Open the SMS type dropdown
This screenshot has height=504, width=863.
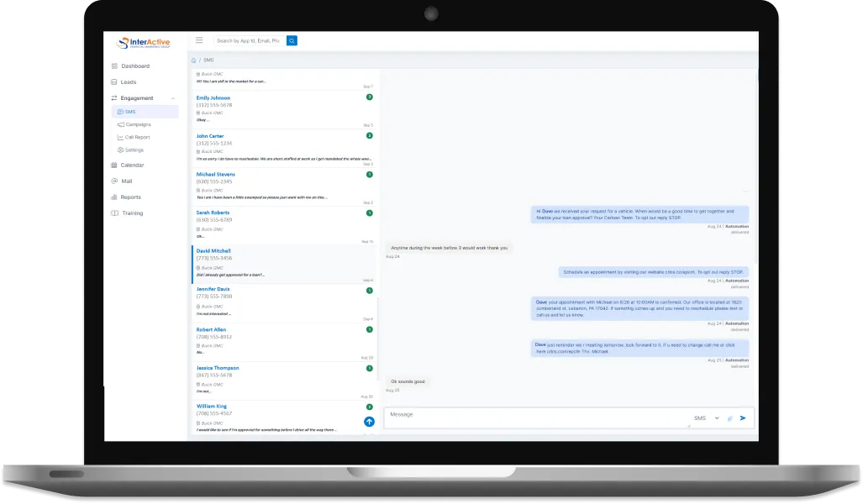[x=707, y=418]
